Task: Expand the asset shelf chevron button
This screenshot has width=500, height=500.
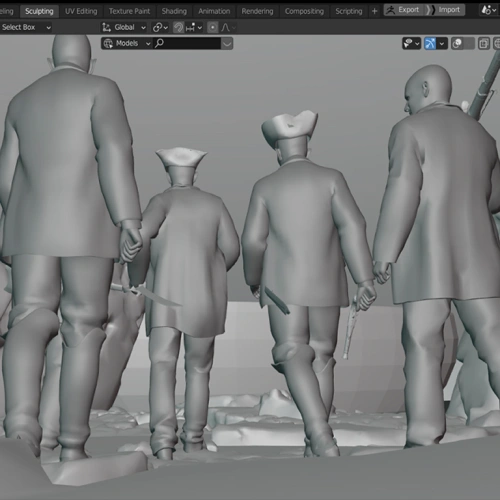Action: pos(227,43)
